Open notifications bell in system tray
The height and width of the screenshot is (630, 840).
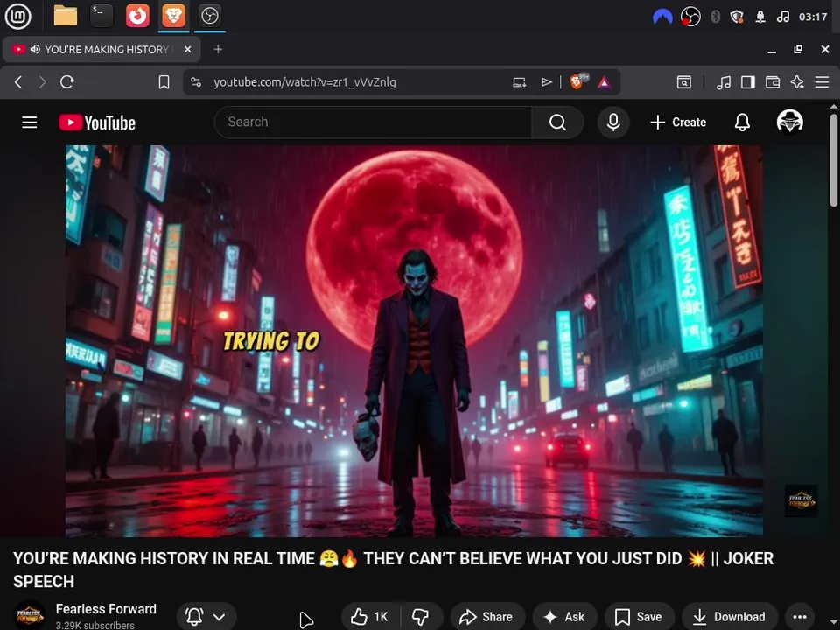click(x=760, y=17)
